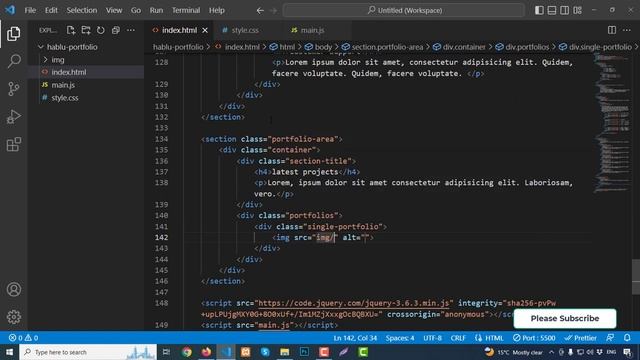Open Explorer views and more actions menu
The image size is (640, 360).
(131, 30)
